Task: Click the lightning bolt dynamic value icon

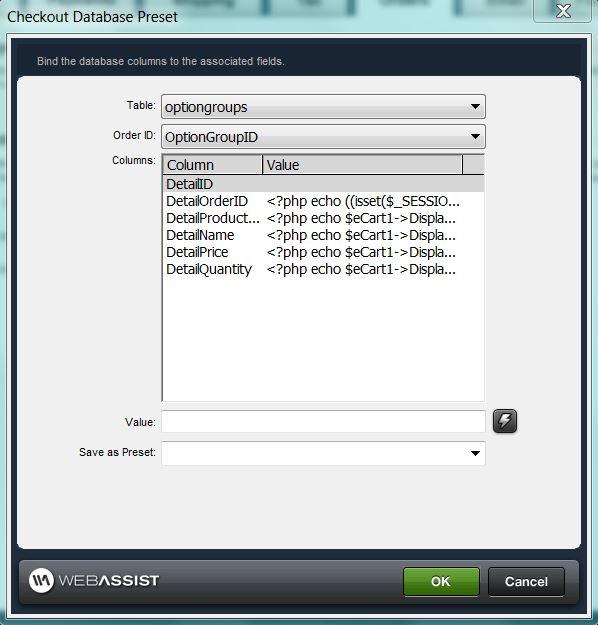Action: pos(505,421)
